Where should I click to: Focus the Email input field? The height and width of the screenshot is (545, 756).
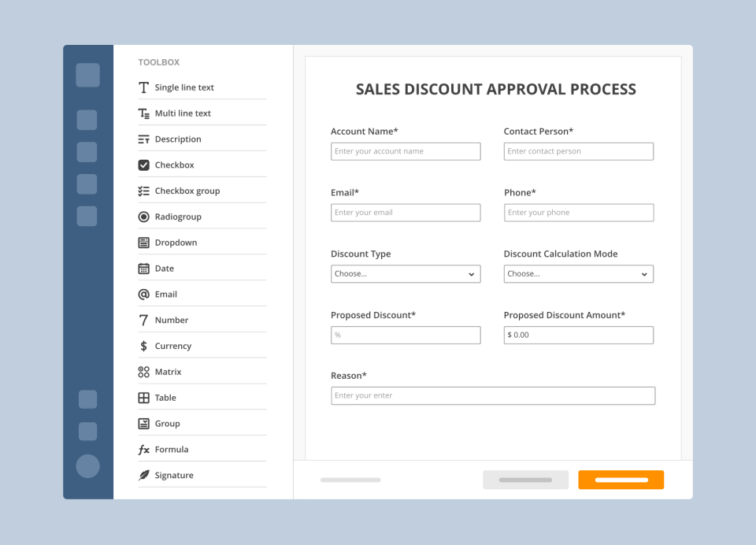(x=406, y=213)
